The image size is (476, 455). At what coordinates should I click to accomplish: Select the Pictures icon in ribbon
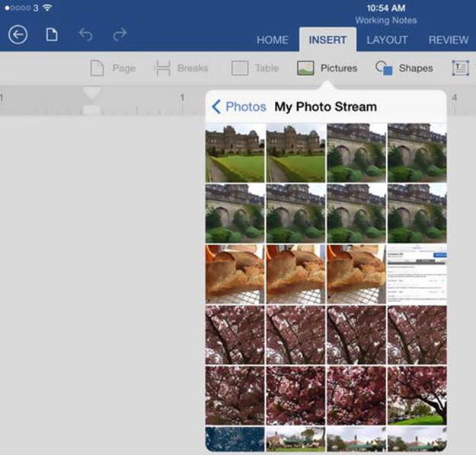(x=305, y=68)
